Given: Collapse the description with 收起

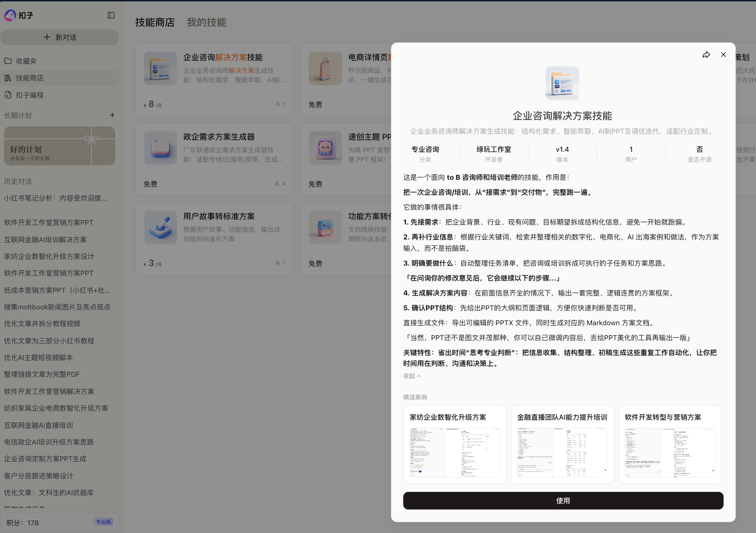Looking at the screenshot, I should click(412, 376).
